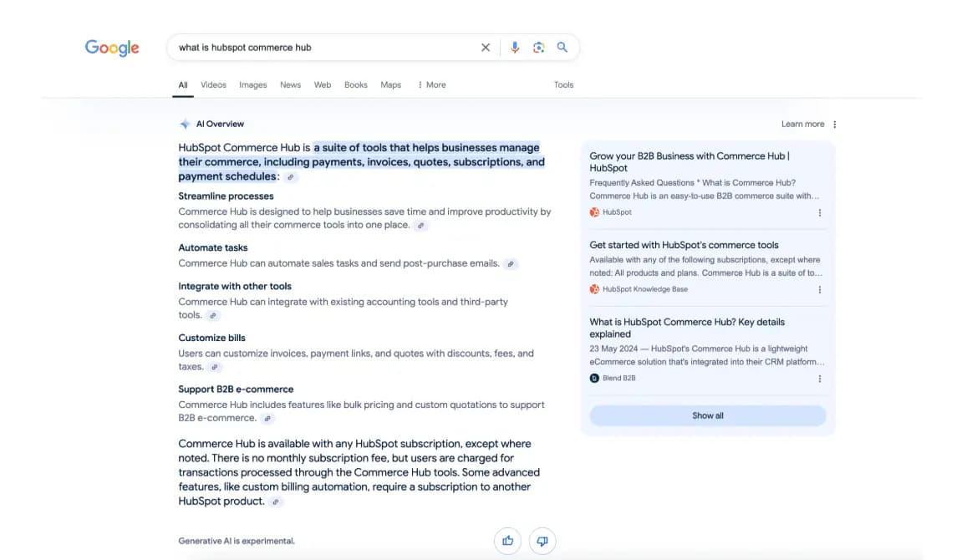Give thumbs down to AI Overview
This screenshot has width=972, height=560.
point(542,541)
